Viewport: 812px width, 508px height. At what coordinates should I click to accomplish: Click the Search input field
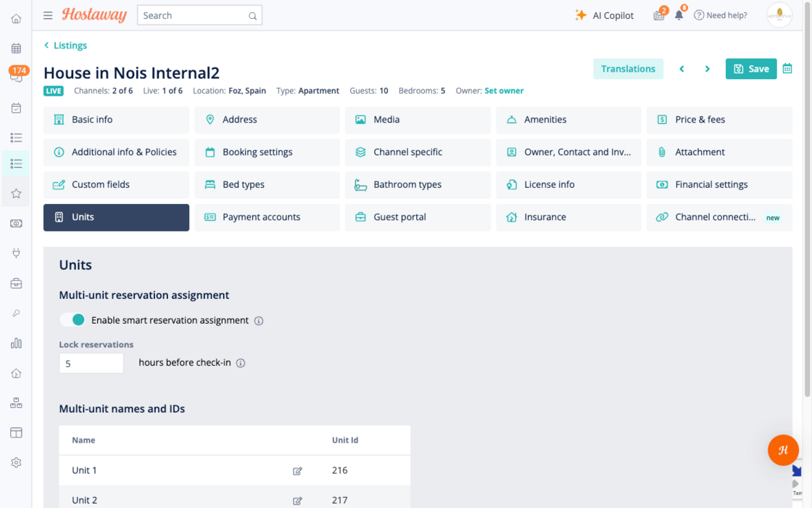click(199, 15)
